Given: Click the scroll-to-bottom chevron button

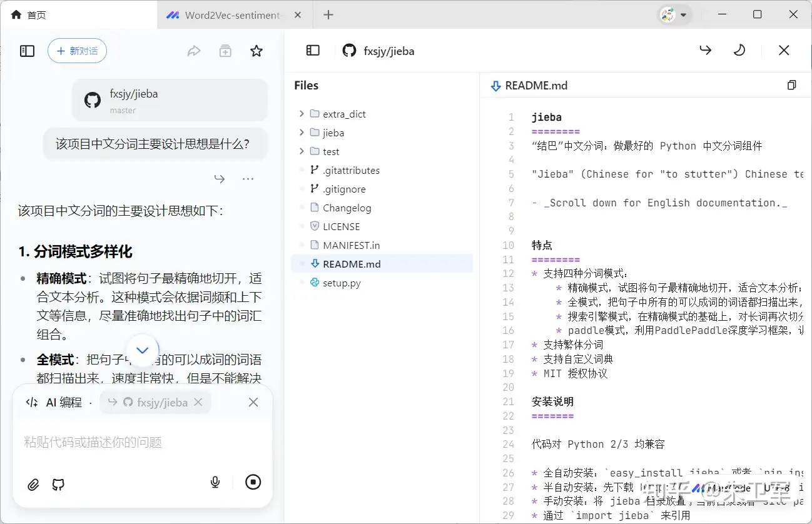Looking at the screenshot, I should coord(143,350).
